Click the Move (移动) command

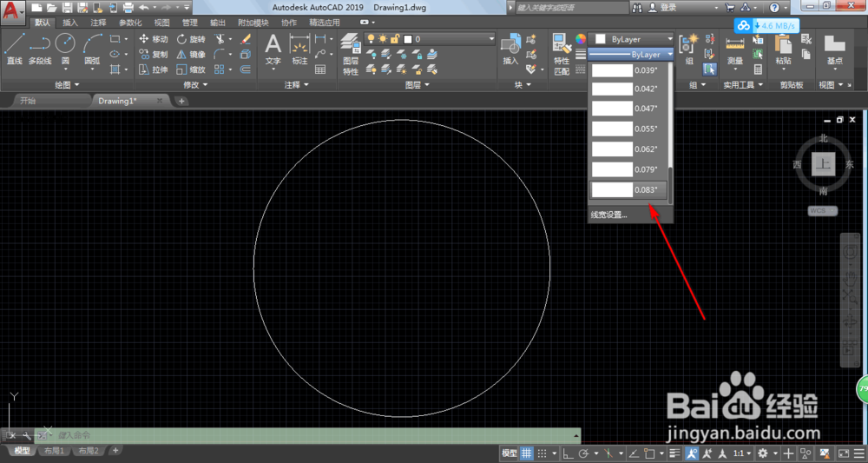tap(154, 39)
